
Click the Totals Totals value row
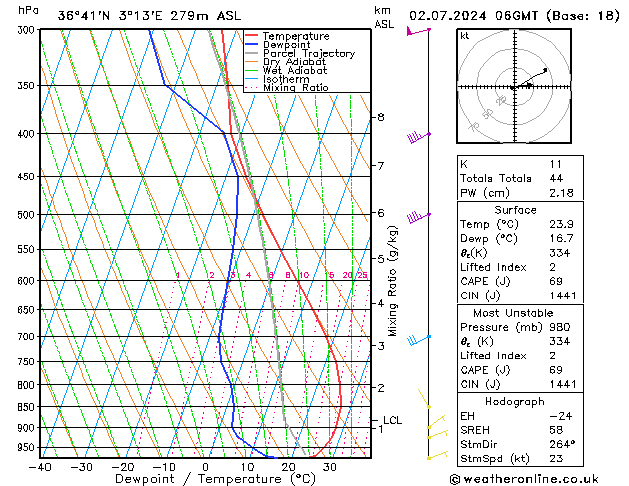513,177
